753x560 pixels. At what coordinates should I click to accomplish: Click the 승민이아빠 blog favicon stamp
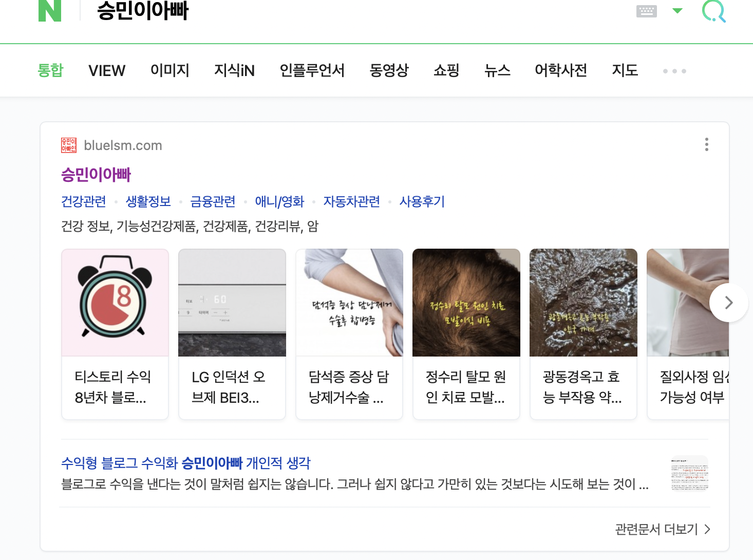67,145
